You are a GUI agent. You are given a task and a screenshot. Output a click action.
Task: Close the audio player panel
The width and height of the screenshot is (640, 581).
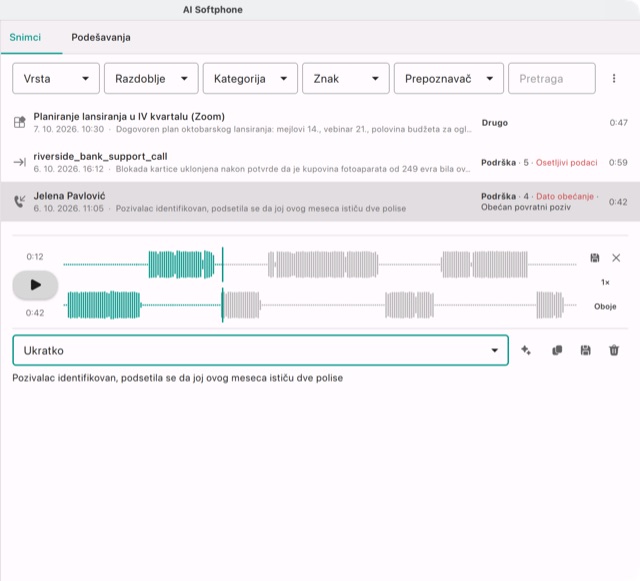(616, 258)
